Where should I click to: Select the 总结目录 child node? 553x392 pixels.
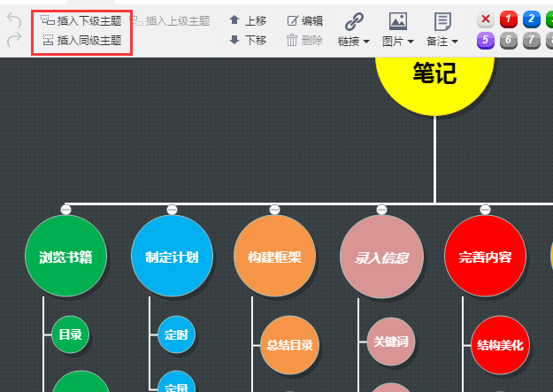tap(289, 345)
